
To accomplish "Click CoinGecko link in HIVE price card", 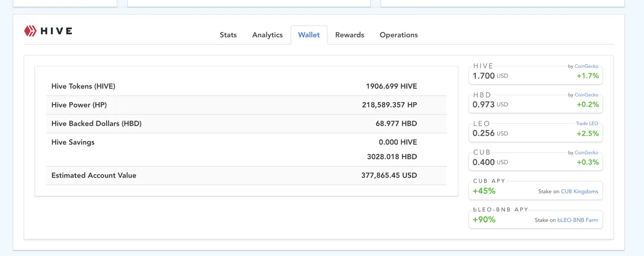I will (586, 66).
